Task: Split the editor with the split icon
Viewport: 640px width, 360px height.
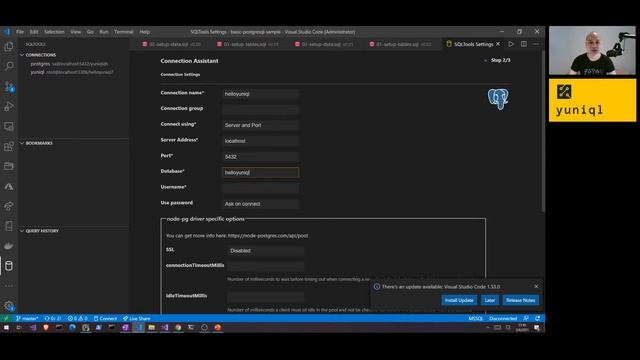Action: pyautogui.click(x=524, y=44)
